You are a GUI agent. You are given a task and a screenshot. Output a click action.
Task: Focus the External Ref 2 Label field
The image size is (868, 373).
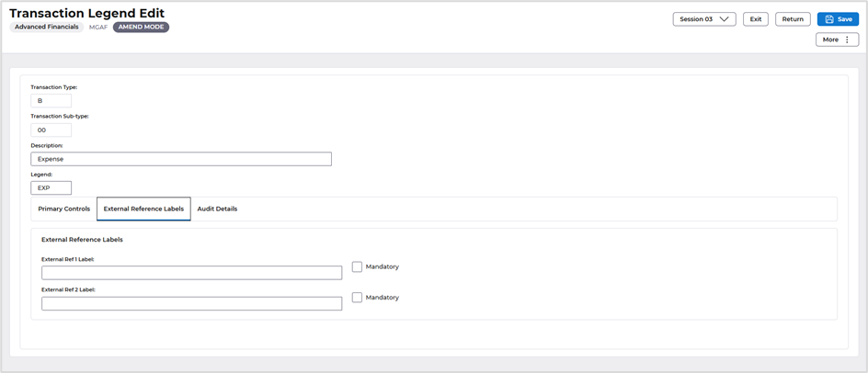(x=191, y=303)
